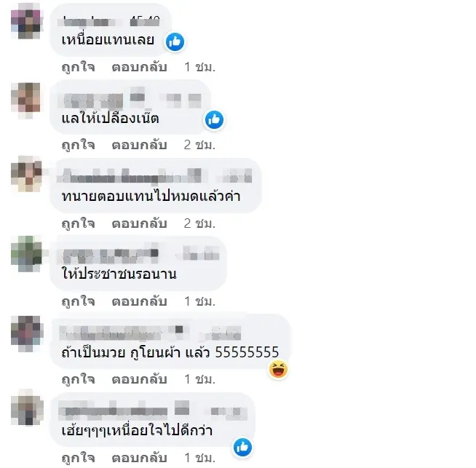This screenshot has width=476, height=468.
Task: Click 'ตอบกลับ' under 'เหนื่อยแทนเลย' comment
Action: [x=139, y=67]
